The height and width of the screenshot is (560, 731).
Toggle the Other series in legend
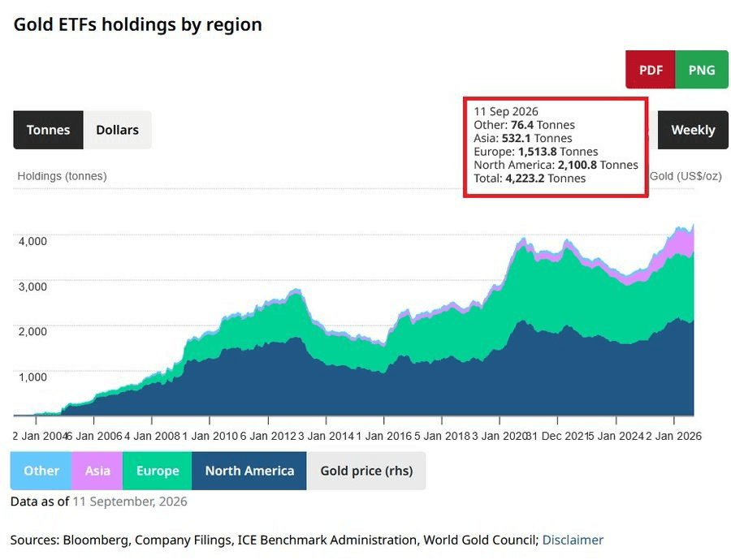41,471
